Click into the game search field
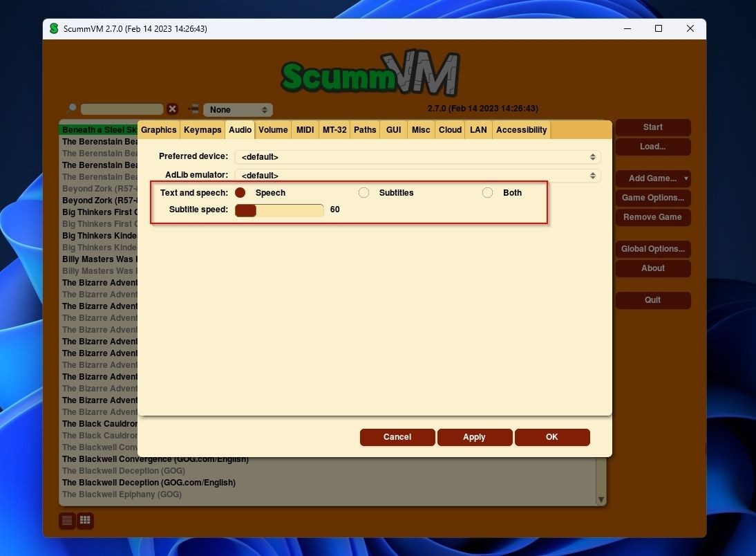 pos(122,109)
